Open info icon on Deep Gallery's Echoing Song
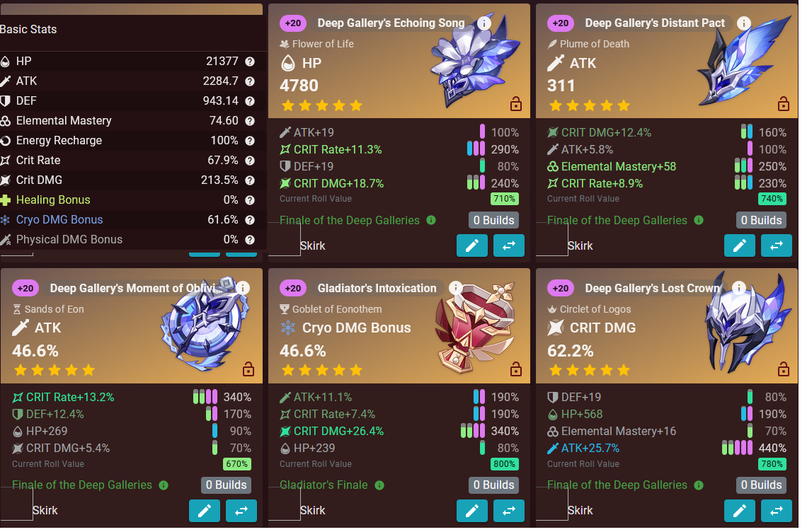The height and width of the screenshot is (532, 807). [483, 23]
